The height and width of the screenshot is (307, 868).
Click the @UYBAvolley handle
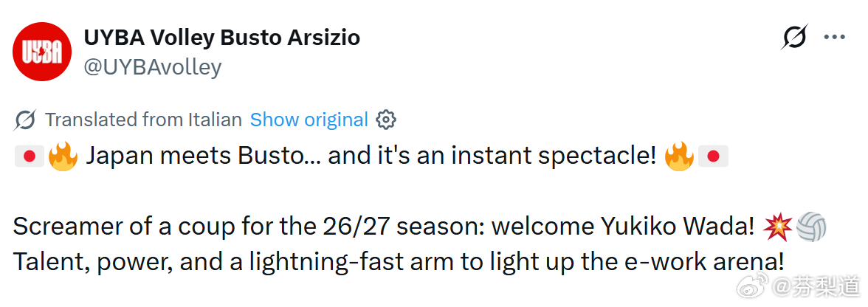(152, 67)
